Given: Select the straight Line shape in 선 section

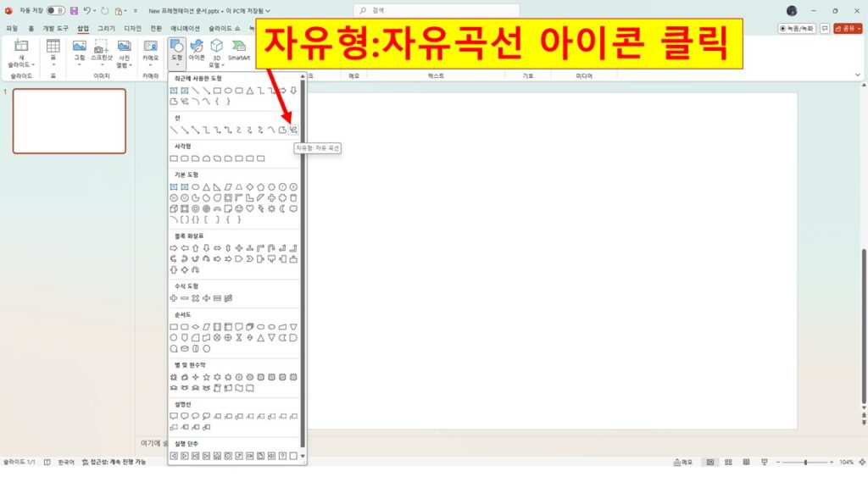Looking at the screenshot, I should click(174, 130).
